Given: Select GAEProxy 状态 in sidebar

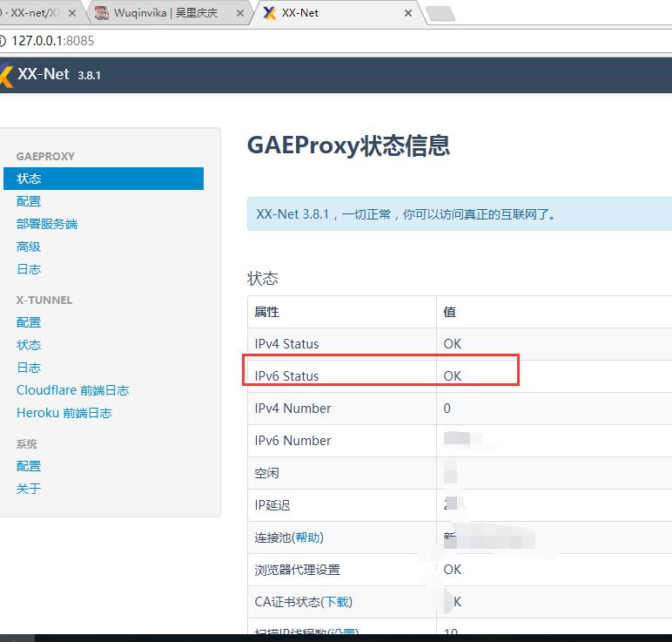Looking at the screenshot, I should tap(104, 179).
